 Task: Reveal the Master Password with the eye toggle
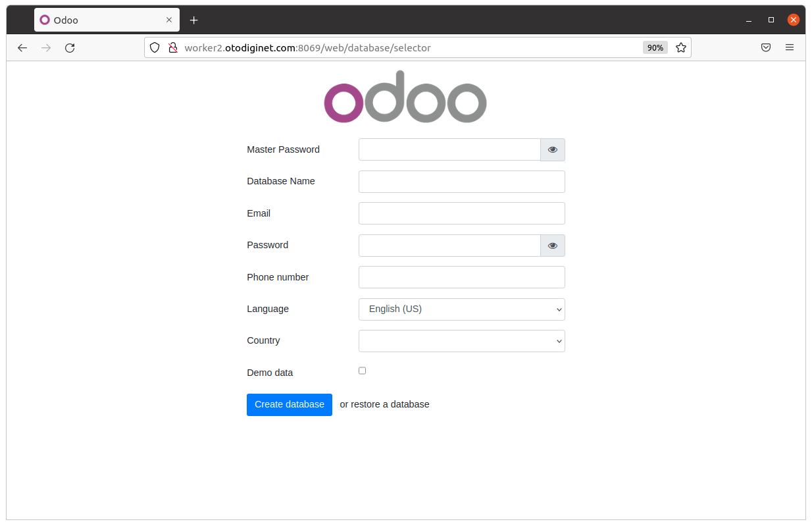pos(552,149)
